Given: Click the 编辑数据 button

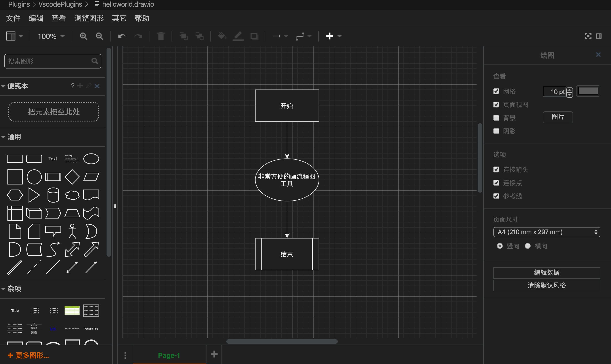Looking at the screenshot, I should pos(546,273).
